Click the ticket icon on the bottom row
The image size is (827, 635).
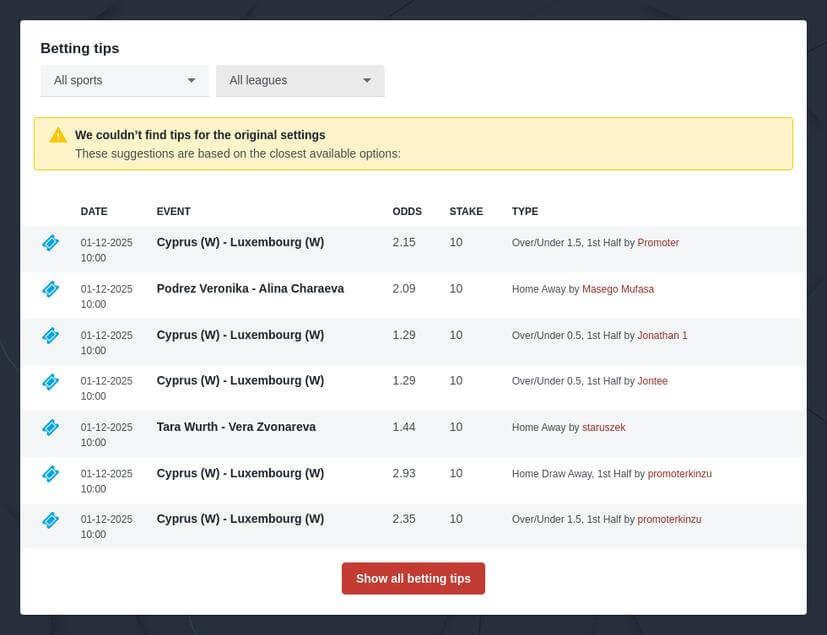[50, 519]
